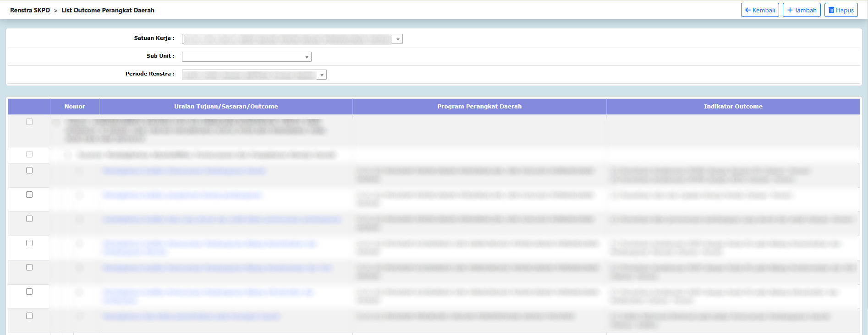Click the Uraian Tujuan/Sasaran/Outcome column header
The height and width of the screenshot is (335, 868).
pyautogui.click(x=225, y=106)
